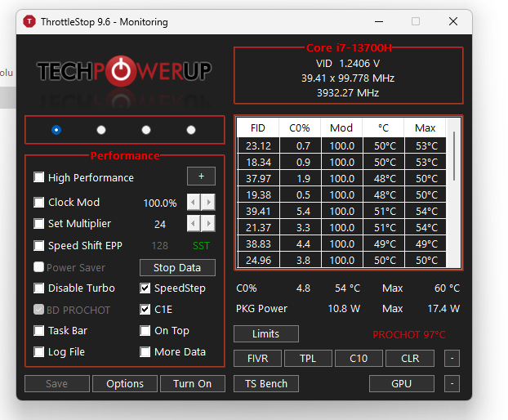The width and height of the screenshot is (508, 420).
Task: Decrease Set Multiplier with left arrow
Action: (193, 224)
